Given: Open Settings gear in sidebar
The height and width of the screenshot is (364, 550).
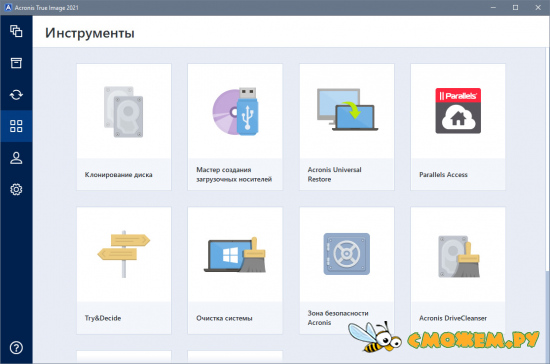Looking at the screenshot, I should pos(16,189).
